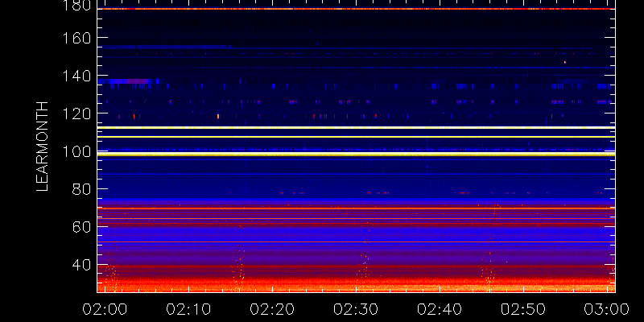Click the 80 frequency axis label
Screen dimensions: 644x322
point(82,189)
